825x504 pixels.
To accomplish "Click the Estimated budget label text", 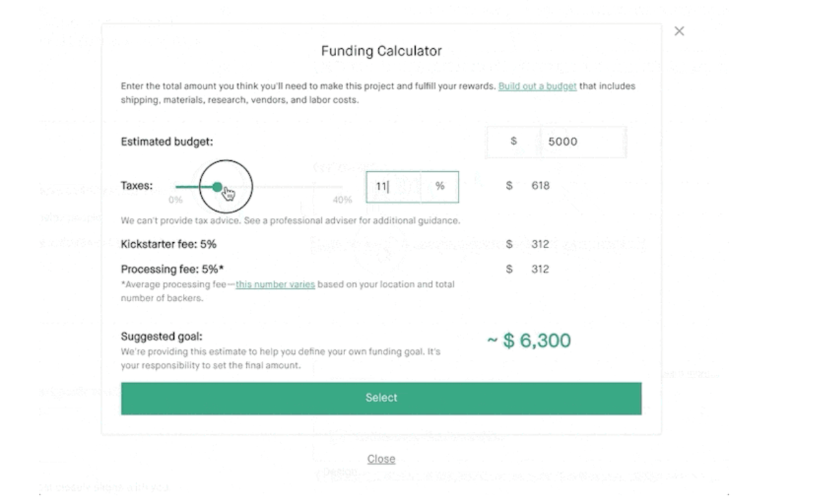I will [x=167, y=141].
